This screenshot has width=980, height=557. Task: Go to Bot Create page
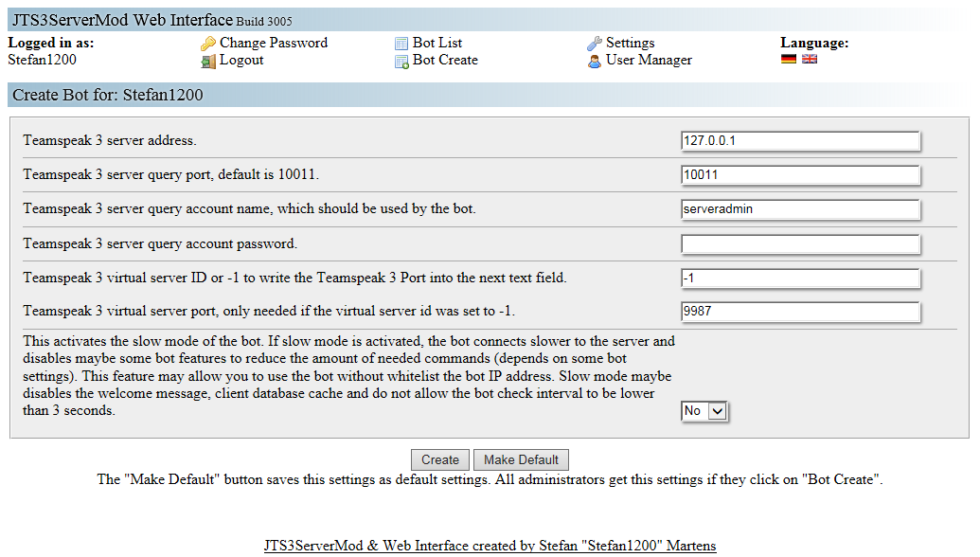pyautogui.click(x=445, y=60)
